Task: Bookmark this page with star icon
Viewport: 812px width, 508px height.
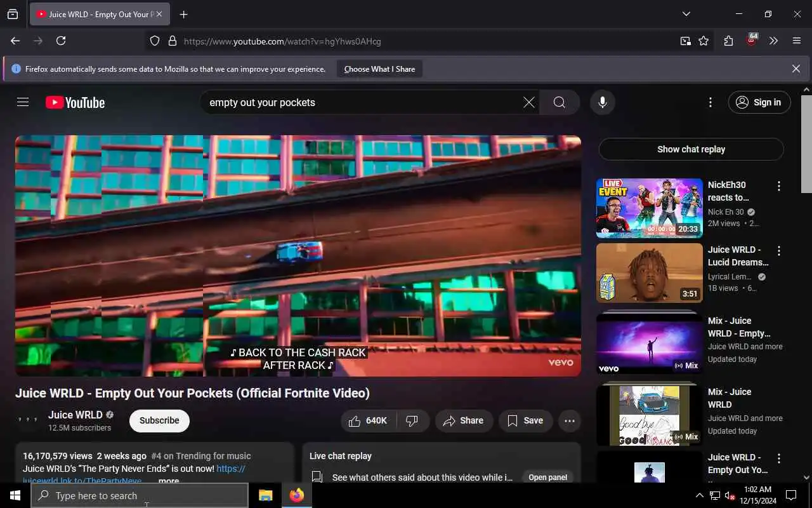Action: (704, 41)
